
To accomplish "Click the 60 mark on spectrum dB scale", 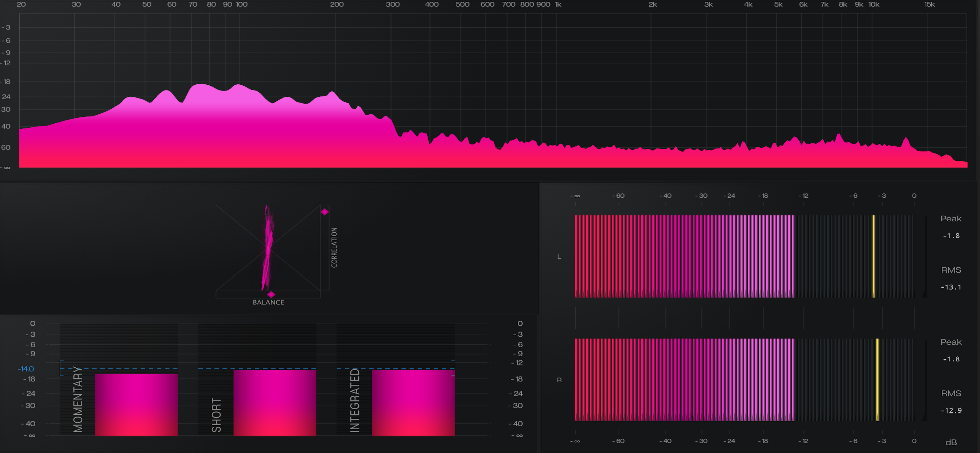I will 6,147.
